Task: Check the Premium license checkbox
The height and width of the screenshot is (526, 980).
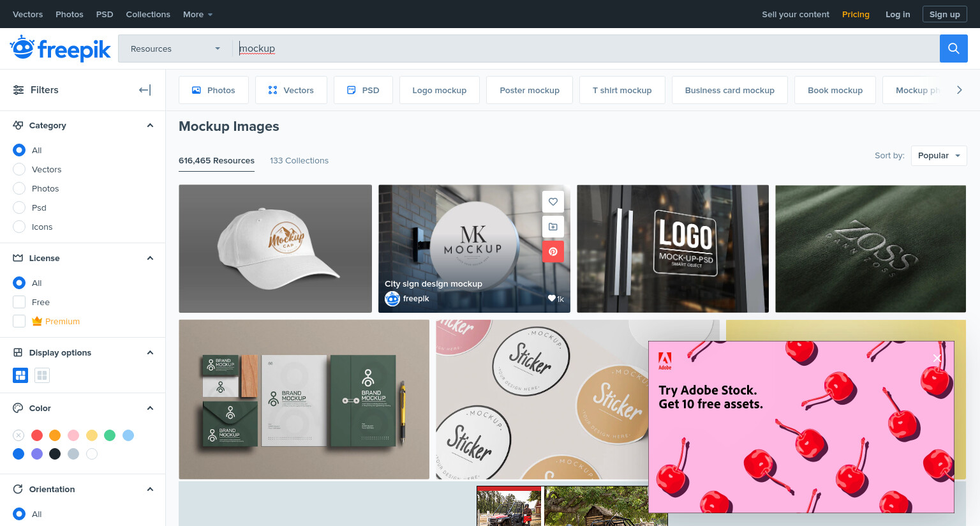Action: 19,321
